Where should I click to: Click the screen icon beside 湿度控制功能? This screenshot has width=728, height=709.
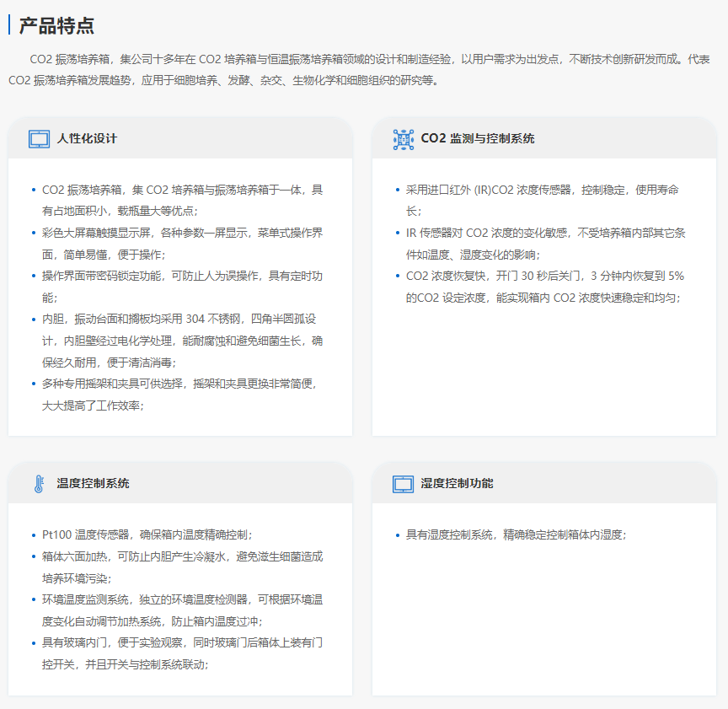[x=404, y=484]
